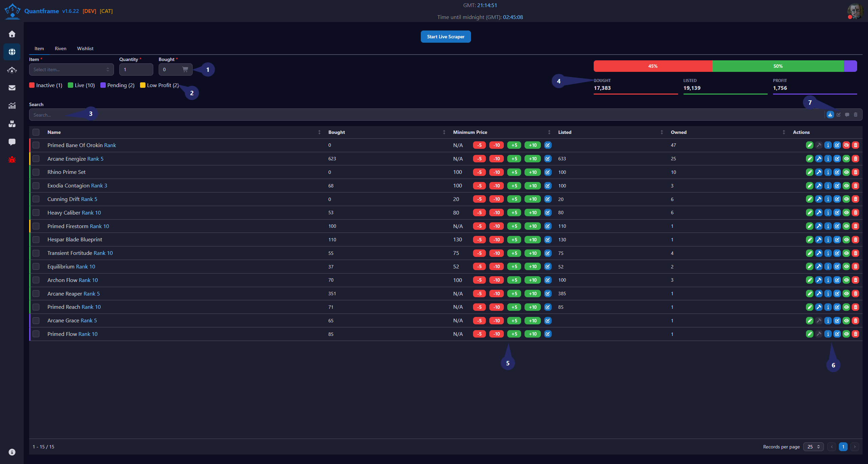Click the Start Live Scraper button
This screenshot has width=868, height=464.
coord(446,37)
